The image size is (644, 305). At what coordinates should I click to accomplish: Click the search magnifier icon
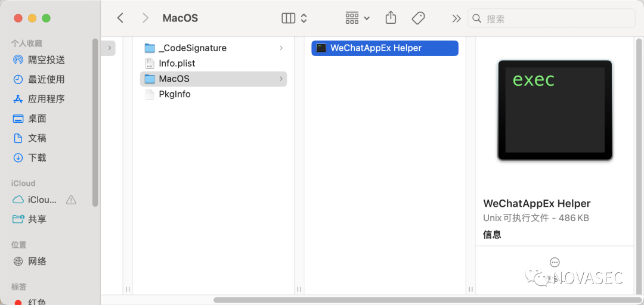(x=477, y=18)
